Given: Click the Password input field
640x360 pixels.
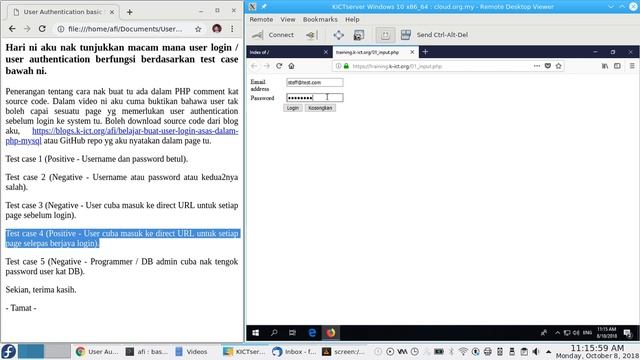Looking at the screenshot, I should point(315,98).
